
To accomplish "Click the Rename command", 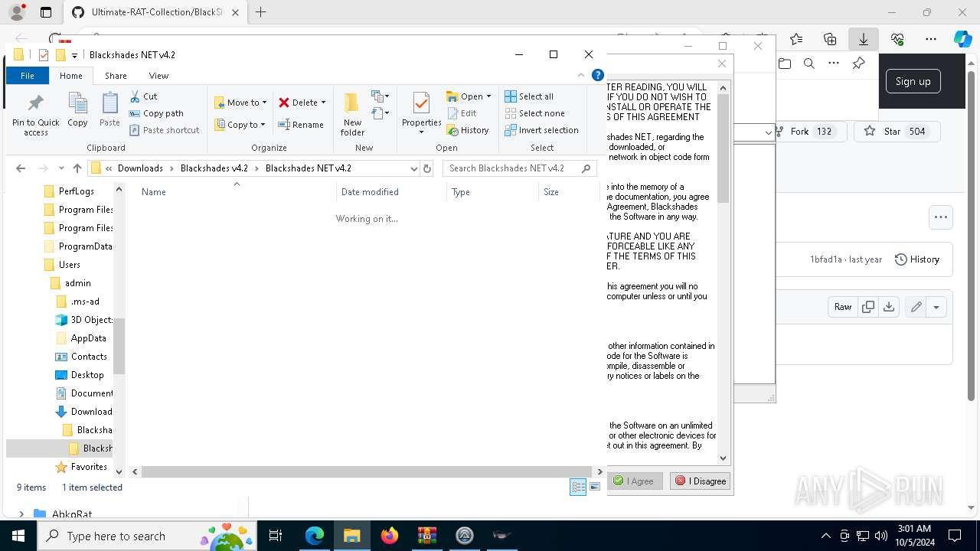I will (x=301, y=125).
